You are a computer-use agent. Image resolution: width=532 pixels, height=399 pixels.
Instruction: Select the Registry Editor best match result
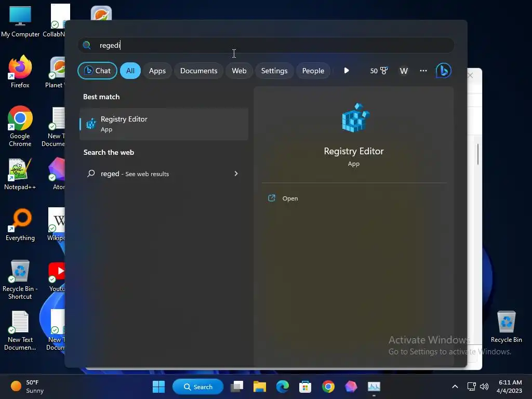pos(164,124)
